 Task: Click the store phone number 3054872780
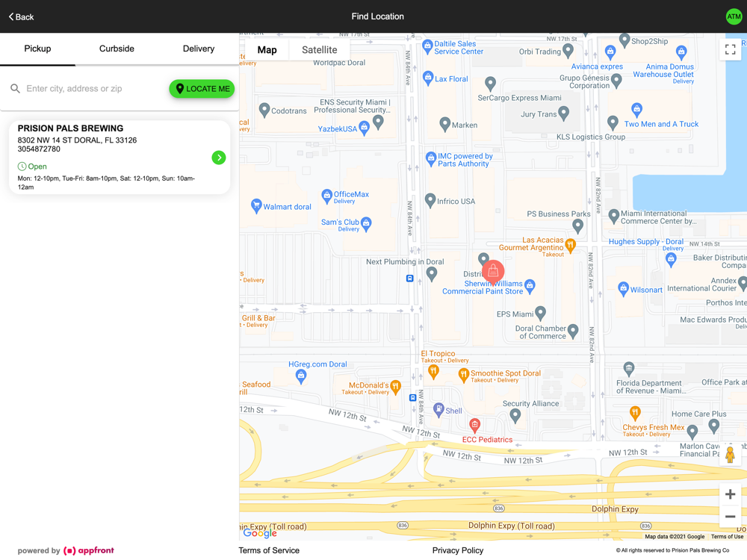point(39,149)
